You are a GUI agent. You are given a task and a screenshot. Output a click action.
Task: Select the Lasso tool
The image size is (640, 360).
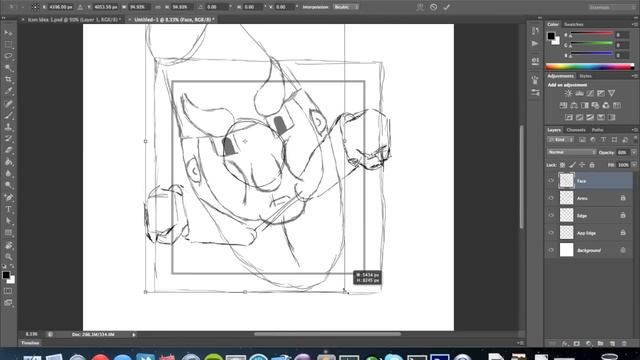pos(8,56)
